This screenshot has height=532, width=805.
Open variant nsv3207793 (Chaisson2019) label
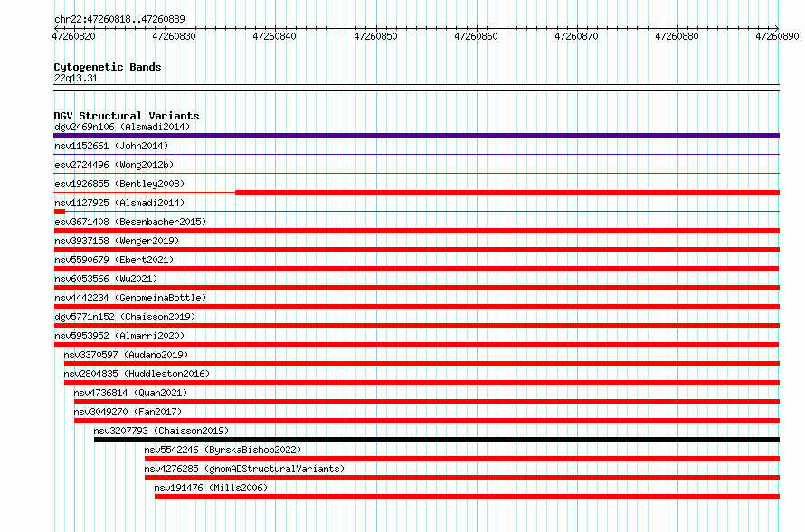point(161,431)
